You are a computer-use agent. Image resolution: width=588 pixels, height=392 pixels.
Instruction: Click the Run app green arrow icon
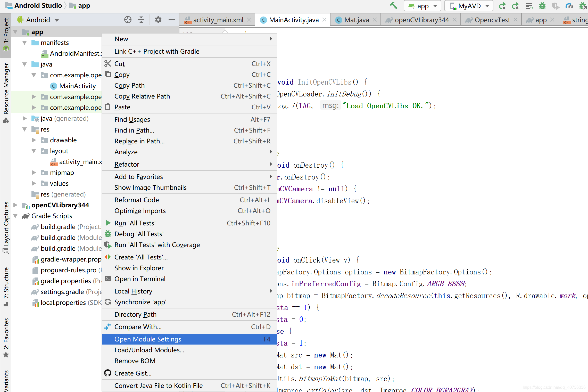click(502, 6)
